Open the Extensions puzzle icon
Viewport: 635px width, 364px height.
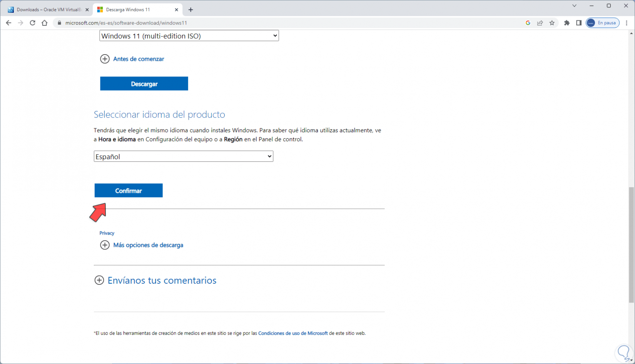point(567,23)
